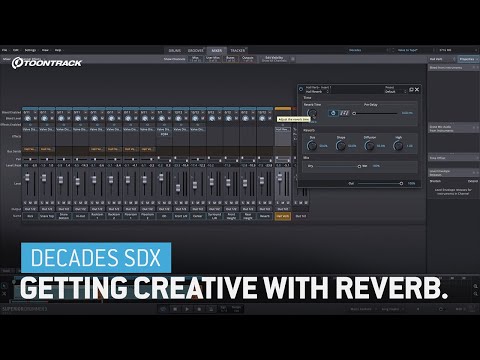
Task: Click the play button in transport bar
Action: (187, 309)
